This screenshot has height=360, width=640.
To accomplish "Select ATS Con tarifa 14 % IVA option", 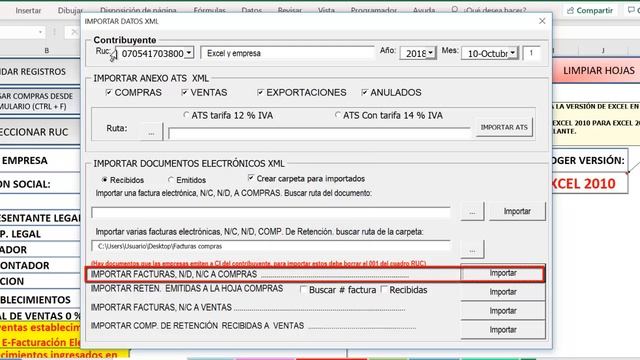I will click(x=338, y=115).
